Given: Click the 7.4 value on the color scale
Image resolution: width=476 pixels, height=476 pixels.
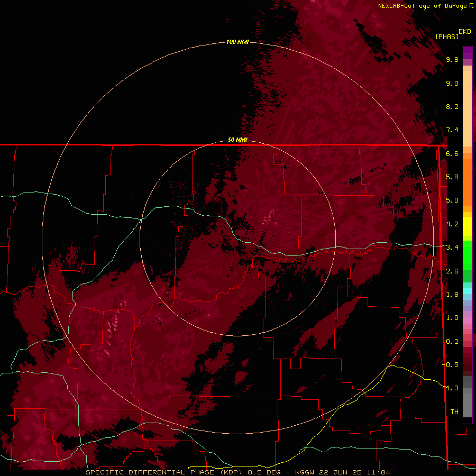Looking at the screenshot, I should [x=452, y=130].
